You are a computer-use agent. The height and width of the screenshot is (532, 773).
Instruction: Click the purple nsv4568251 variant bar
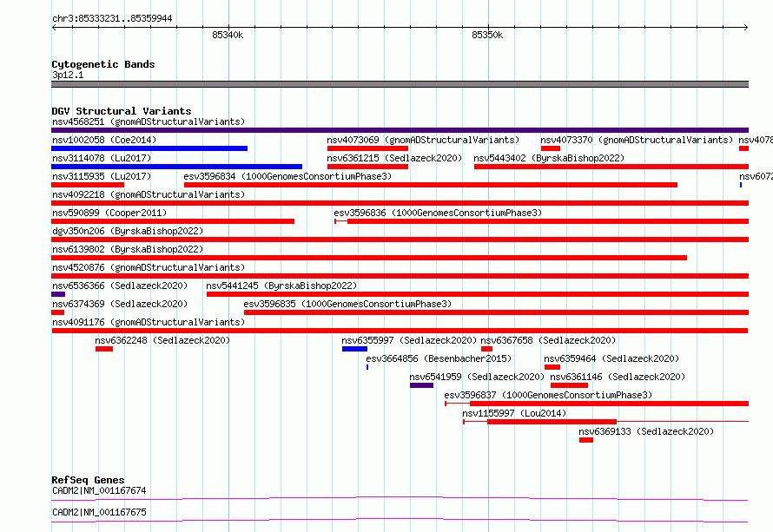(x=400, y=130)
